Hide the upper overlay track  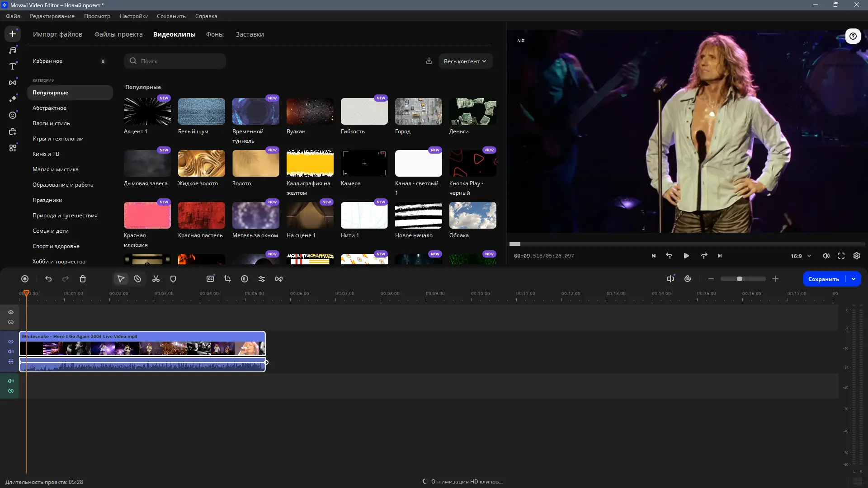(11, 312)
